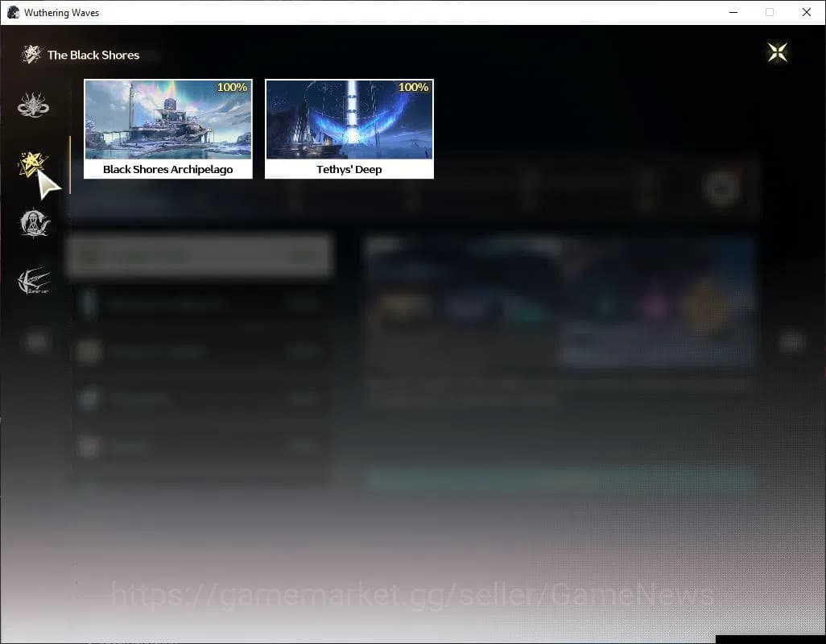Minimize the Wuthering Waves window
The height and width of the screenshot is (644, 826).
point(733,12)
